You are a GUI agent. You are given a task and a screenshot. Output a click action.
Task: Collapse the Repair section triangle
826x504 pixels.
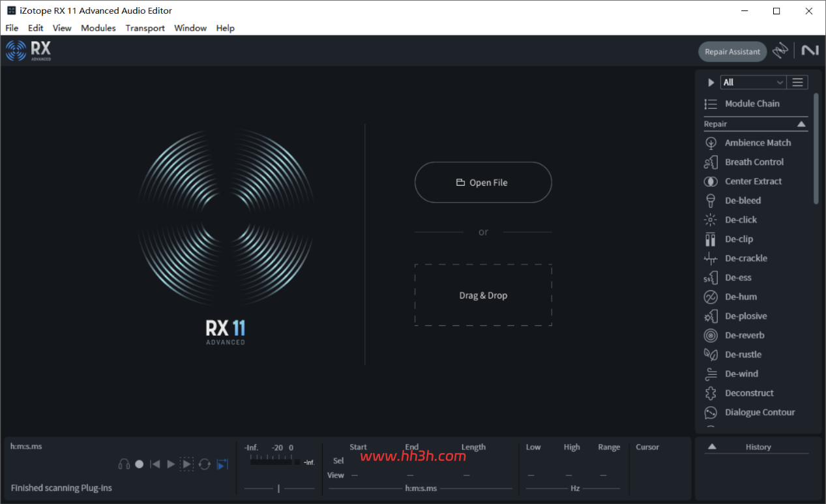(801, 124)
